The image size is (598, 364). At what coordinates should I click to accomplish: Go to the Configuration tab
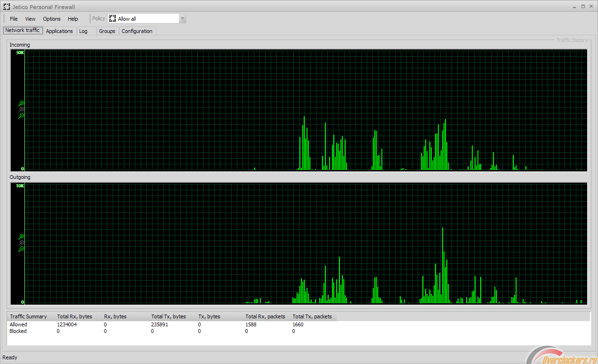137,31
